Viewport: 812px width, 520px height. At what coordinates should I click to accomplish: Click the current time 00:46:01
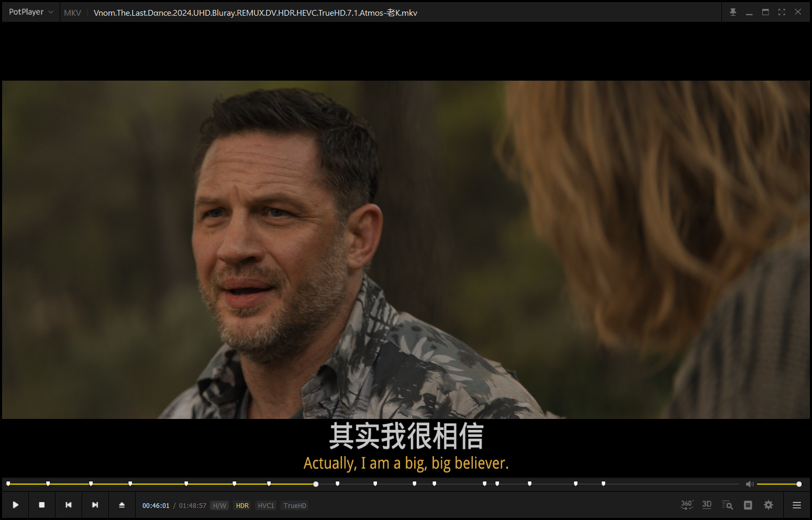point(156,506)
